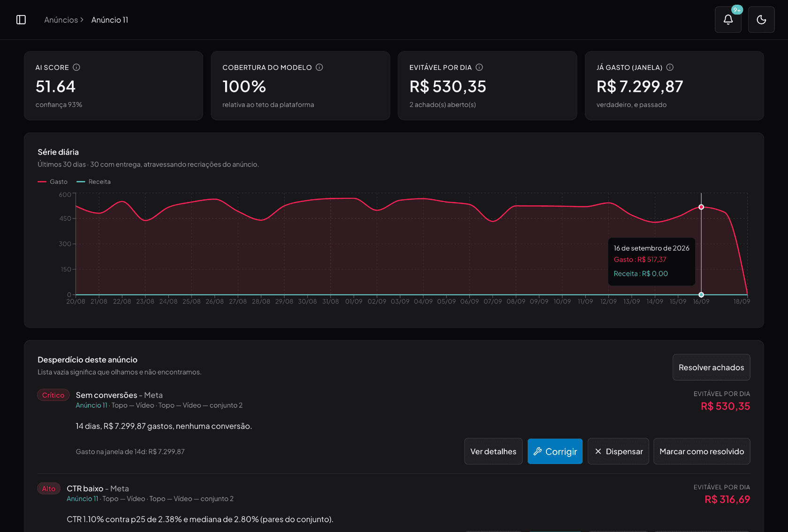
Task: Click the 01/09 date label on axis
Action: point(354,301)
